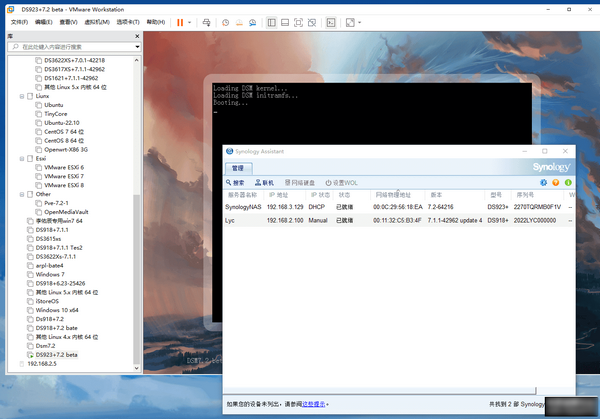Open the 编辑(E) menu
This screenshot has height=419, width=600.
point(44,22)
